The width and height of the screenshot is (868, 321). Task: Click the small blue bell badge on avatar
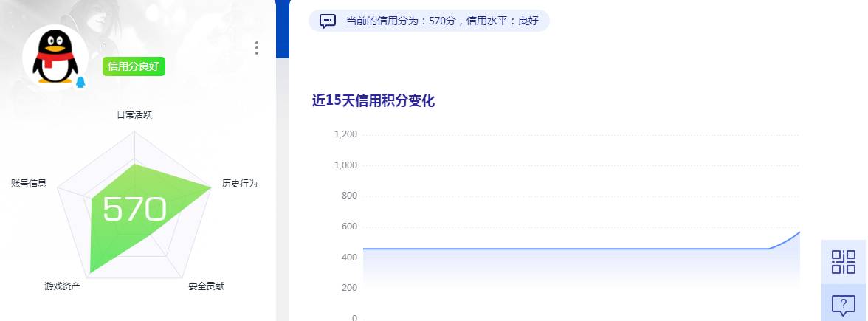pyautogui.click(x=80, y=83)
